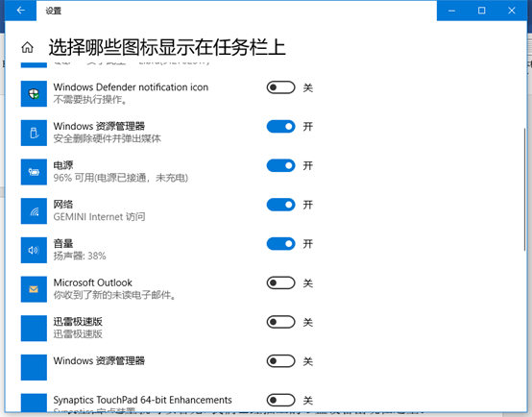This screenshot has height=417, width=532.
Task: Enable Windows Defender notification icon toggle
Action: click(x=280, y=87)
